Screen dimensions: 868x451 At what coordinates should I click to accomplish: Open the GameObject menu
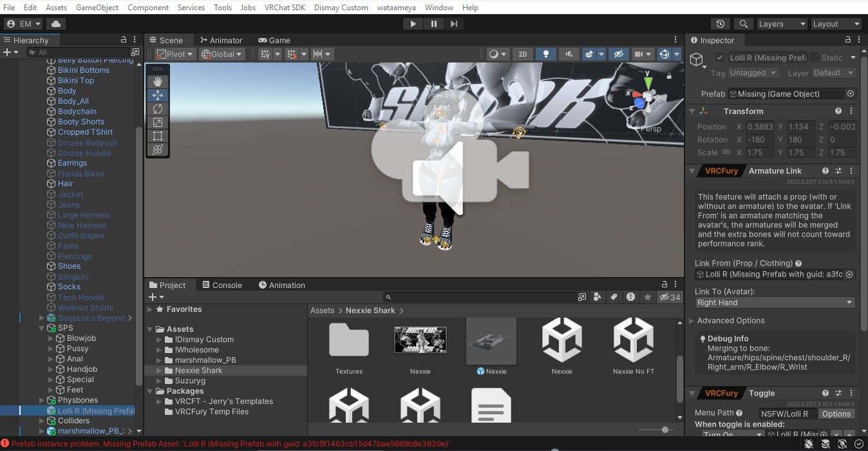[x=97, y=7]
